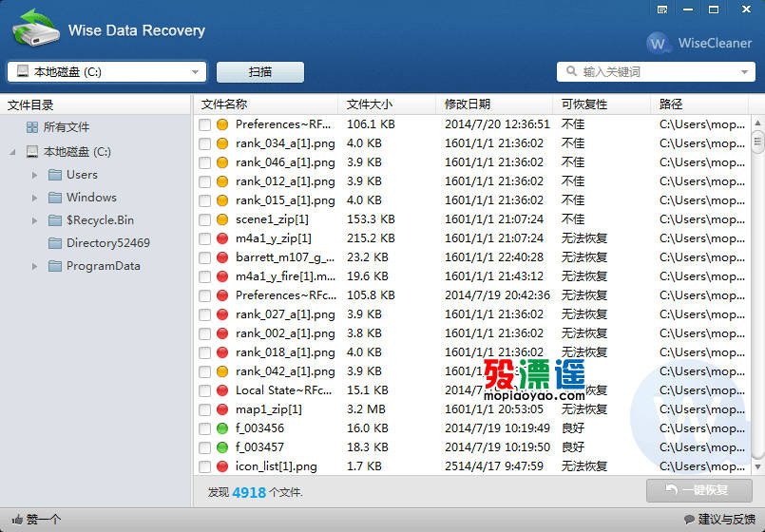Expand the ProgramData folder node
Viewport: 765px width, 532px height.
pos(34,266)
